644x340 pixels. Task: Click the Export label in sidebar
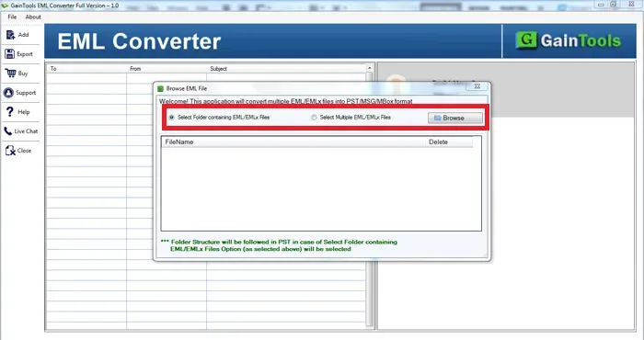coord(25,54)
